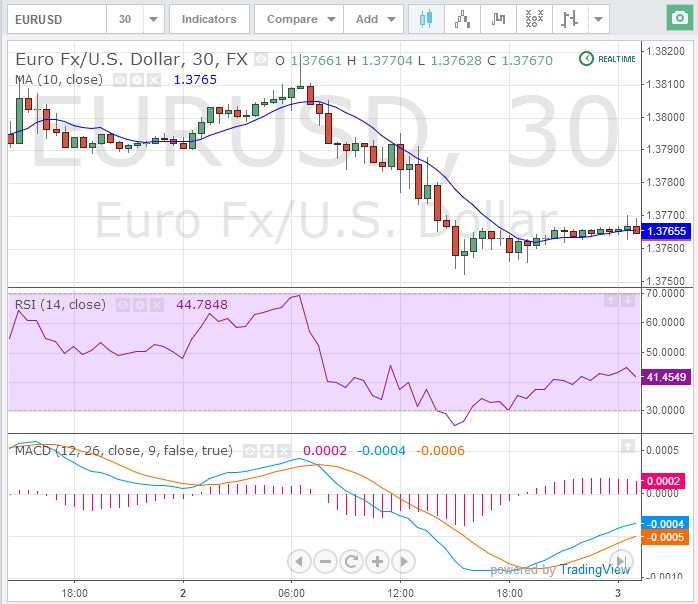The height and width of the screenshot is (604, 698).
Task: Remove the MA indicator
Action: click(154, 80)
